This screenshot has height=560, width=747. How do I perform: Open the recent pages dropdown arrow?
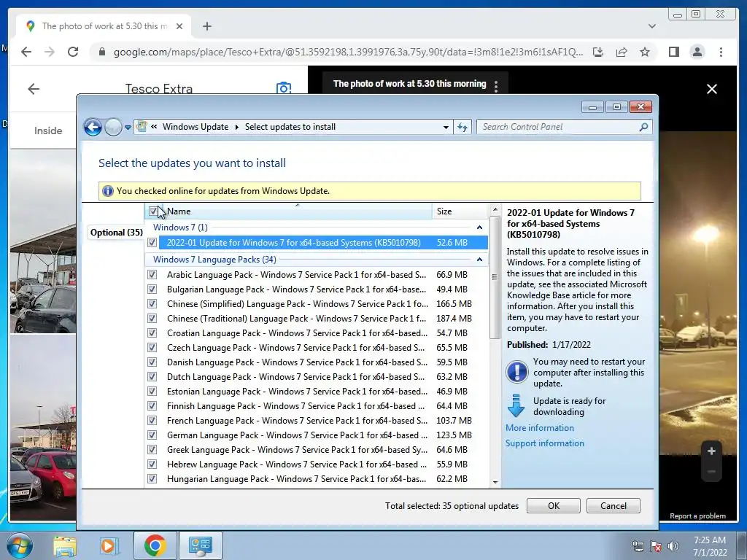(128, 128)
